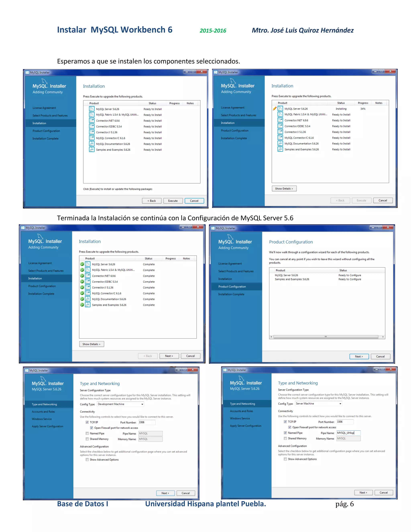Click product icon of Connector/ODBC in 34% installing window
Viewport: 411px width, 532px height.
280,126
